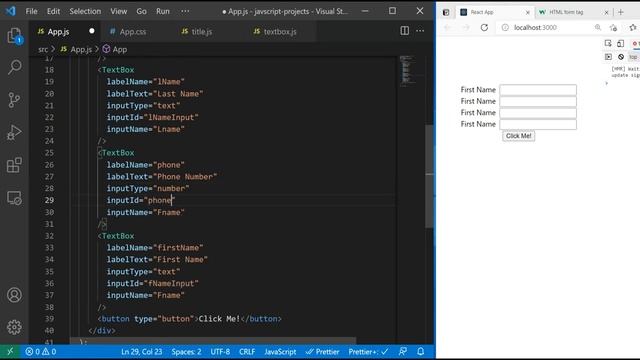
Task: Change encoding via UTF-8
Action: tap(220, 351)
